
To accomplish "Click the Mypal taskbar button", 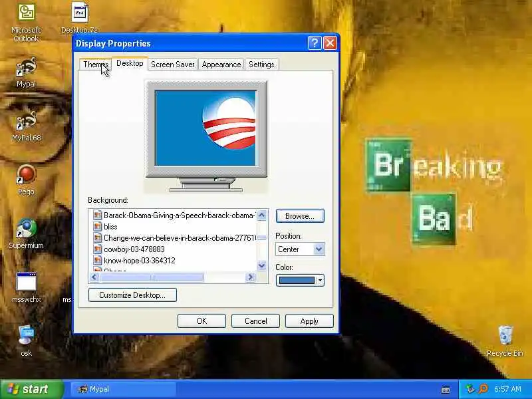I will click(x=124, y=389).
